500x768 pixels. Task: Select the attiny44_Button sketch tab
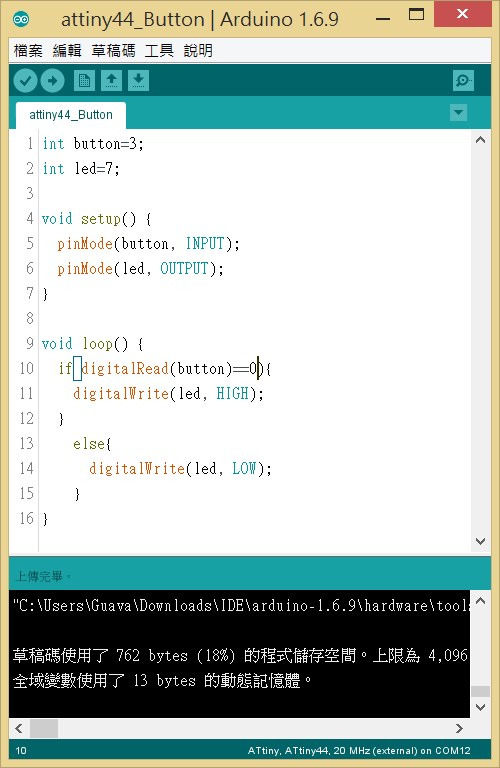(71, 115)
